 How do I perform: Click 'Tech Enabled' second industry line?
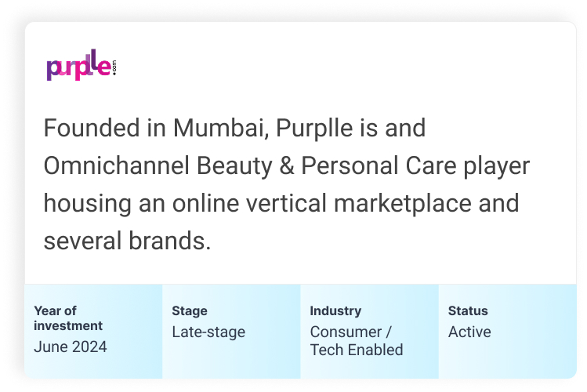[x=357, y=350]
